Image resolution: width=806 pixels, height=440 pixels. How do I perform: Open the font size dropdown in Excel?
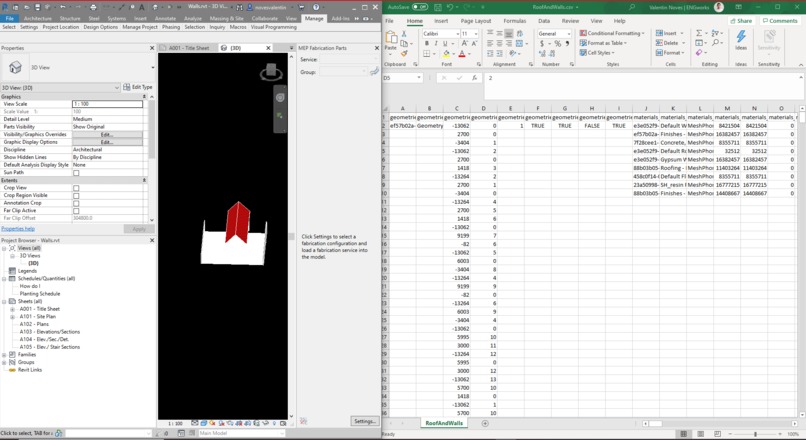(476, 33)
